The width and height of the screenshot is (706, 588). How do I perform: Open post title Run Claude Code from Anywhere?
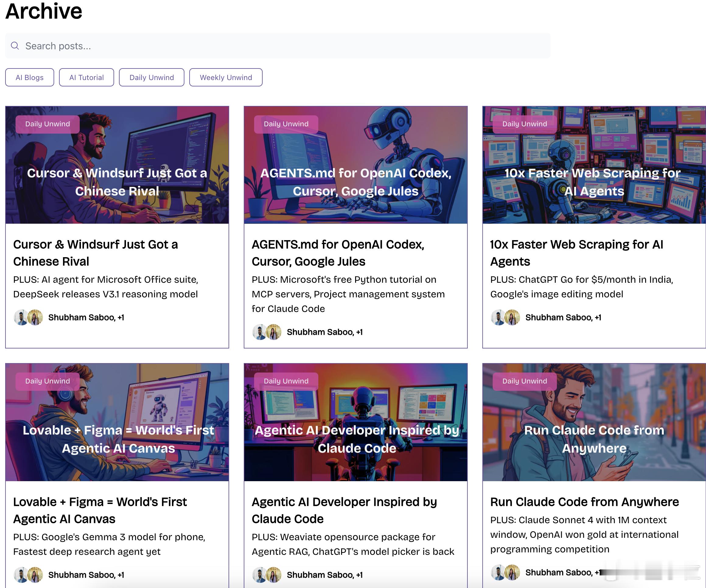pyautogui.click(x=584, y=502)
